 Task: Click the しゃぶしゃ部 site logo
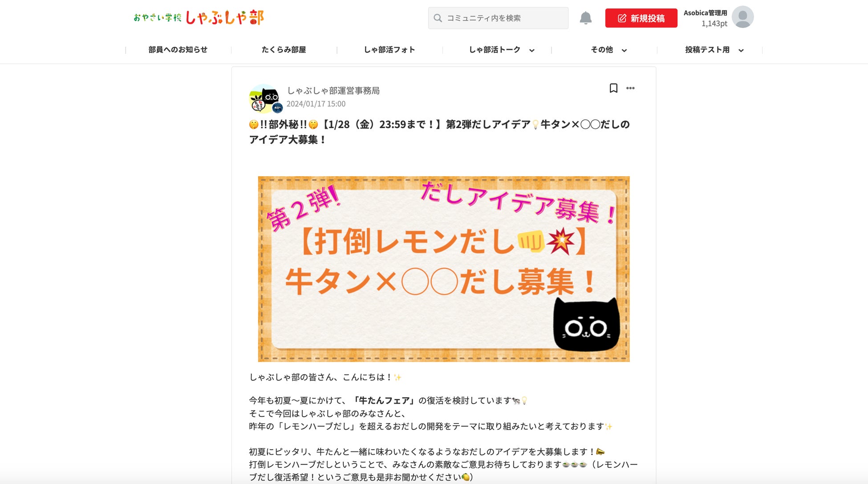(199, 17)
